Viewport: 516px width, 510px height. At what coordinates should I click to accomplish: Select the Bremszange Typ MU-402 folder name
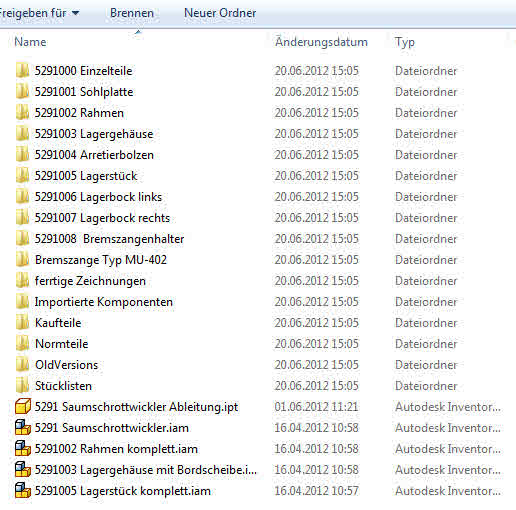tap(101, 260)
